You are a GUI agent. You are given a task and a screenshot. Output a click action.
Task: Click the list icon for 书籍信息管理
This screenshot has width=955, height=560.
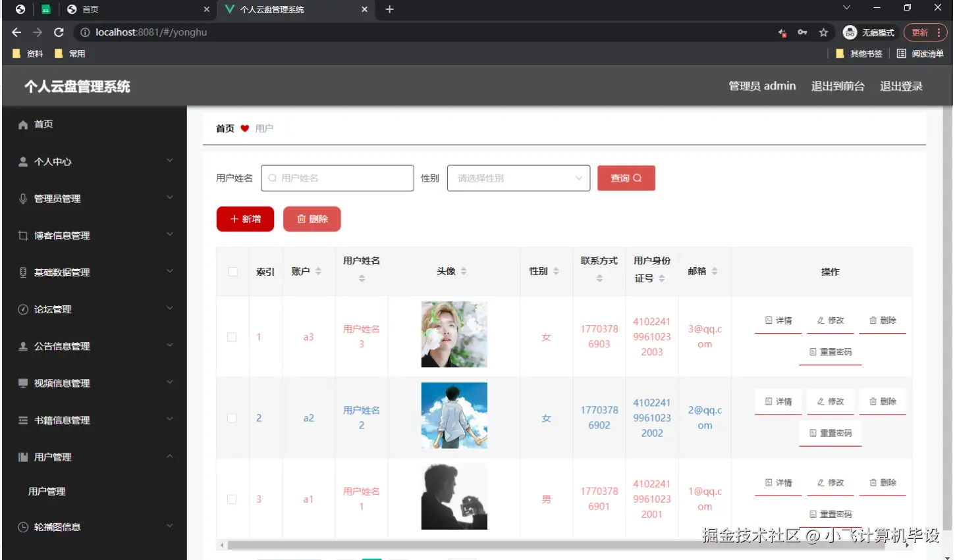[23, 420]
